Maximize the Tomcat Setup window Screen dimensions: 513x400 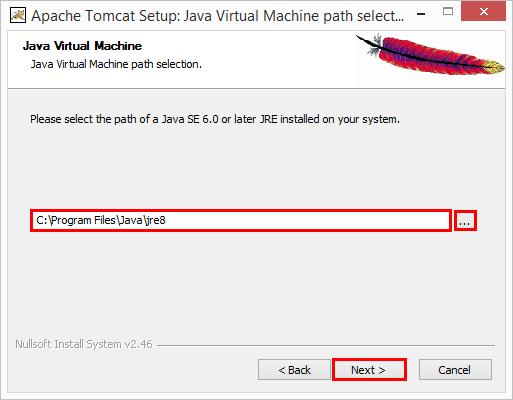(448, 12)
